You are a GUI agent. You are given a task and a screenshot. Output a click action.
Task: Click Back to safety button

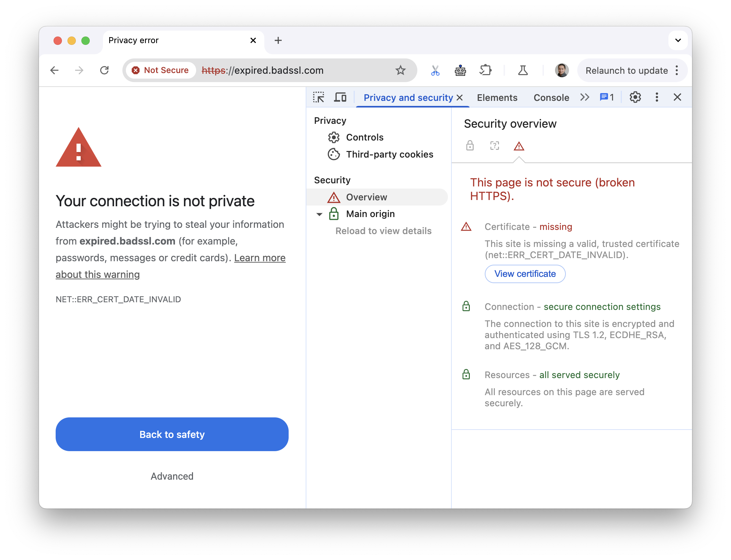click(x=172, y=434)
